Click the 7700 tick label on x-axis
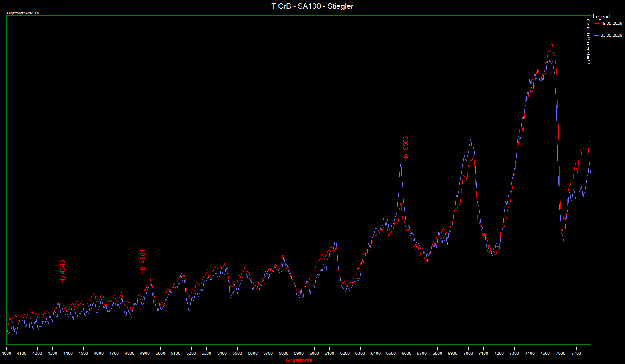625x364 pixels. pos(576,353)
